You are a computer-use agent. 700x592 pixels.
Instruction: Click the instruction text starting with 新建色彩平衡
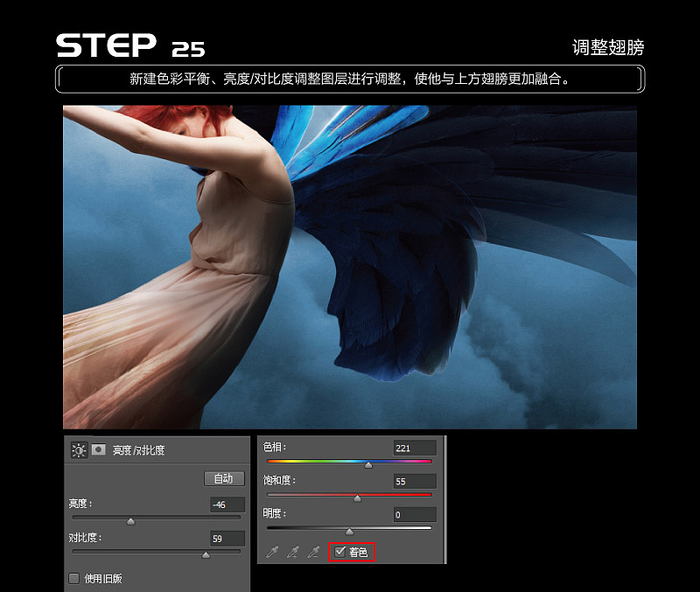[x=350, y=79]
